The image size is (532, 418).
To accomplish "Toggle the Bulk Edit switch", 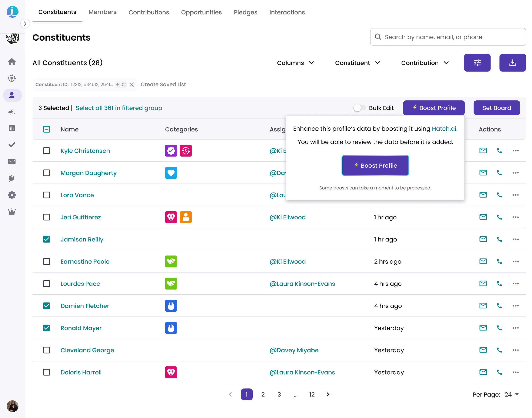I will pyautogui.click(x=359, y=108).
